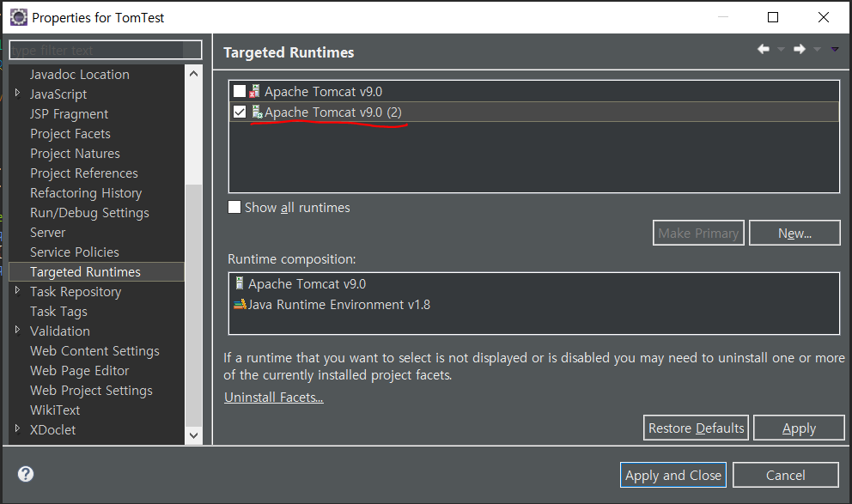Click the New... runtime button
852x504 pixels.
[794, 233]
